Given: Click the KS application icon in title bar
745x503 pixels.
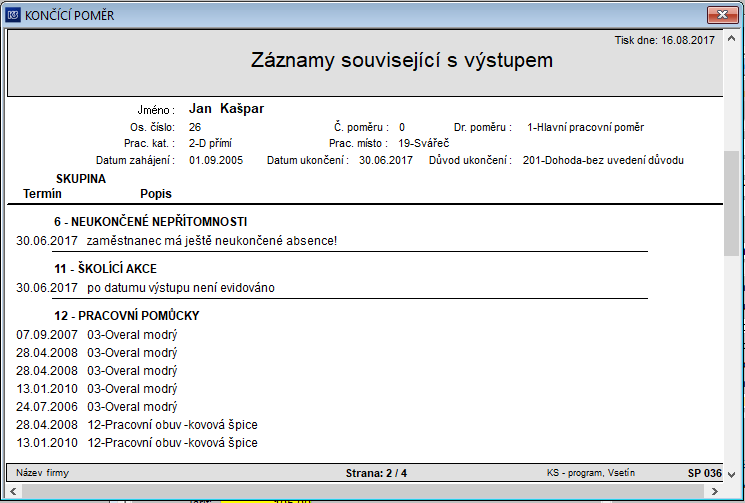Looking at the screenshot, I should (13, 15).
